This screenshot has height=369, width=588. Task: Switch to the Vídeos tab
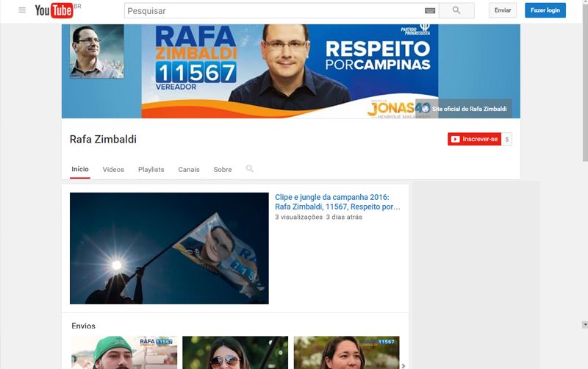click(113, 170)
